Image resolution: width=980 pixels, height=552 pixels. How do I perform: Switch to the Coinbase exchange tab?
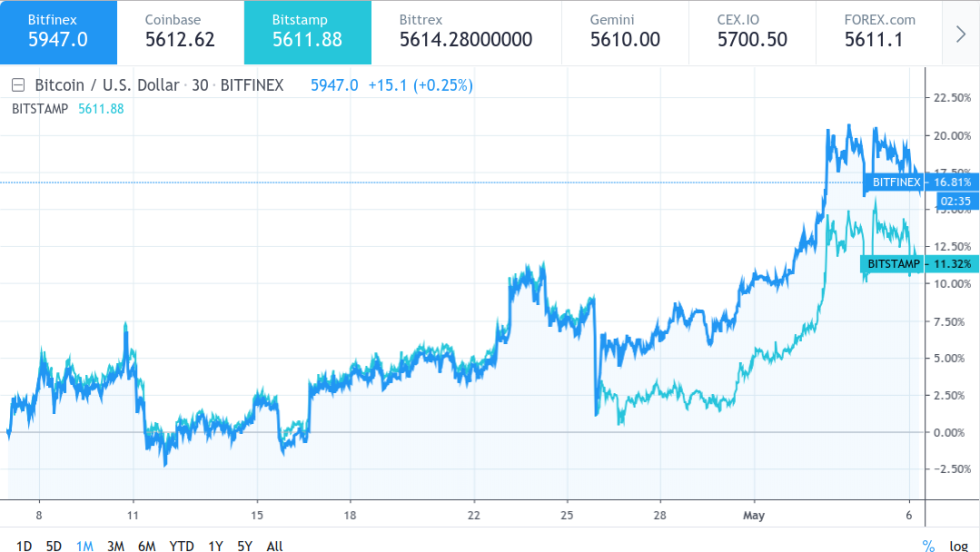(180, 32)
